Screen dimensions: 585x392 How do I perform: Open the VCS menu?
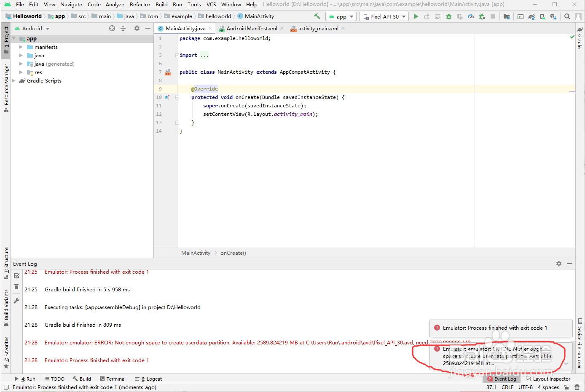[x=211, y=5]
